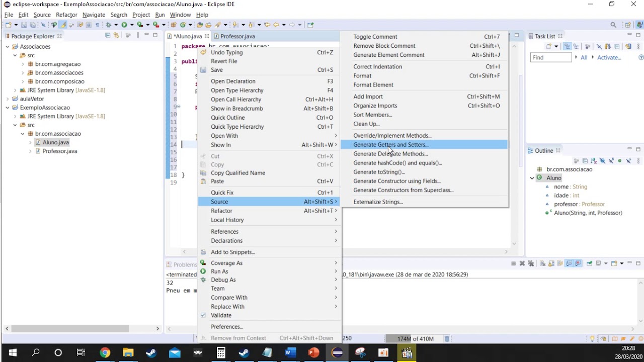The height and width of the screenshot is (362, 644).
Task: Collapse the ExemploAssociacao project node
Action: tap(7, 108)
